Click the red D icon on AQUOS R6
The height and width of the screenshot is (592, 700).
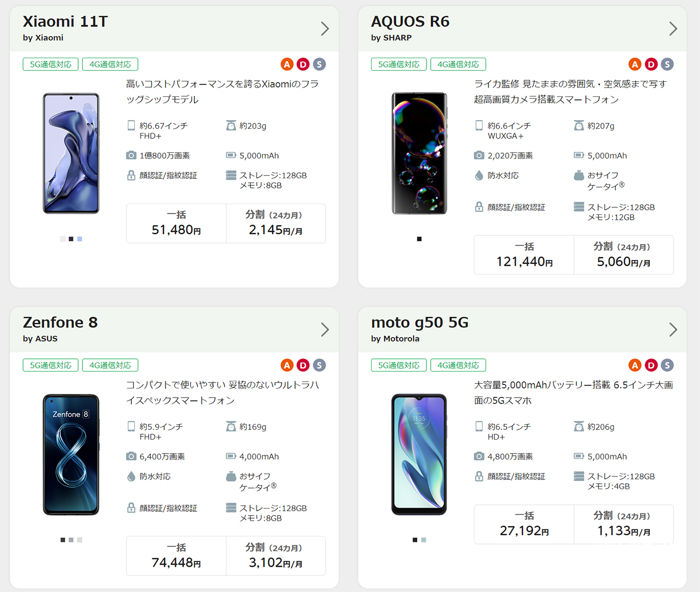651,65
